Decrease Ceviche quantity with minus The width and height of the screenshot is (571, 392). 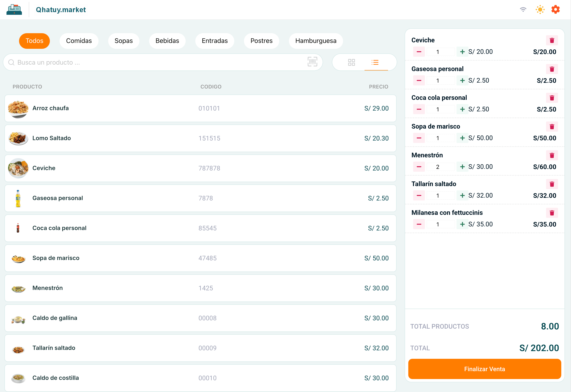pyautogui.click(x=419, y=52)
